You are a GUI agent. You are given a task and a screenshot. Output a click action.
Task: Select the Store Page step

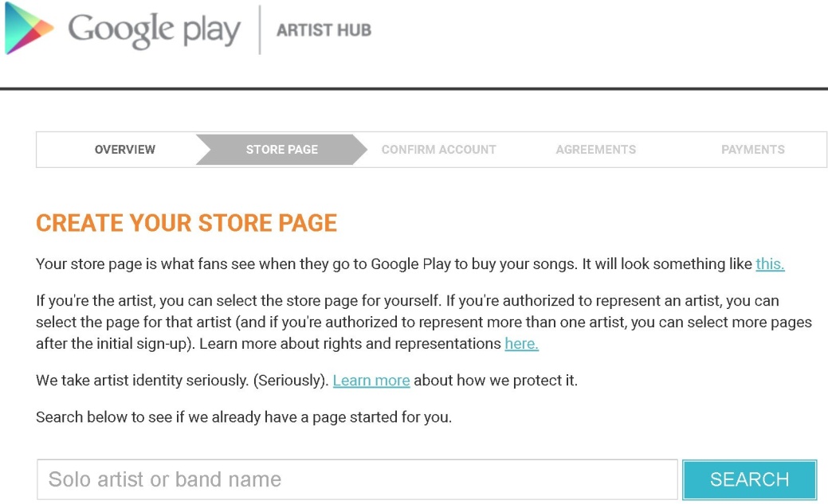click(x=282, y=150)
